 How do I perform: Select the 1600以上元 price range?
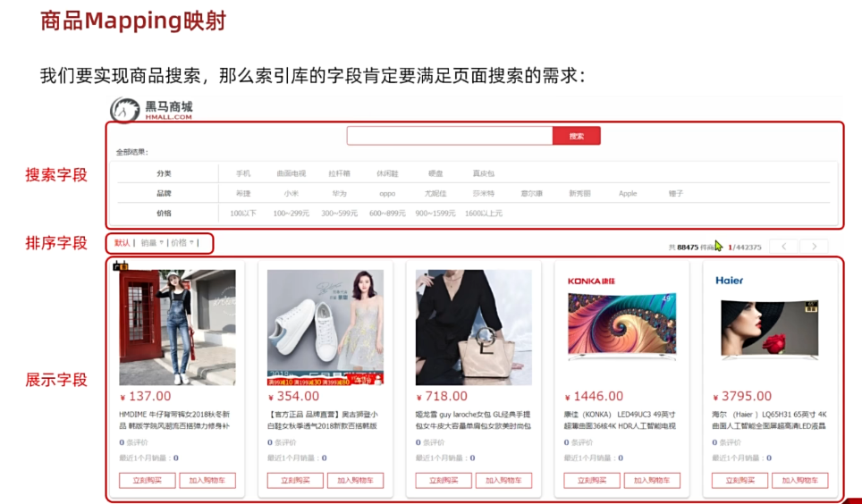click(x=484, y=214)
